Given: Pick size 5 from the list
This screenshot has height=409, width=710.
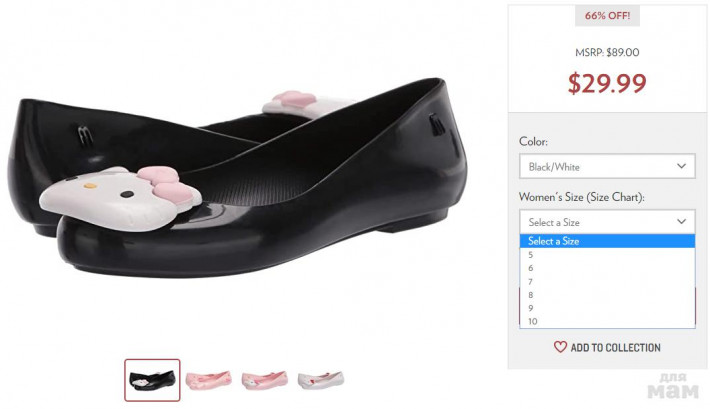Looking at the screenshot, I should point(532,255).
